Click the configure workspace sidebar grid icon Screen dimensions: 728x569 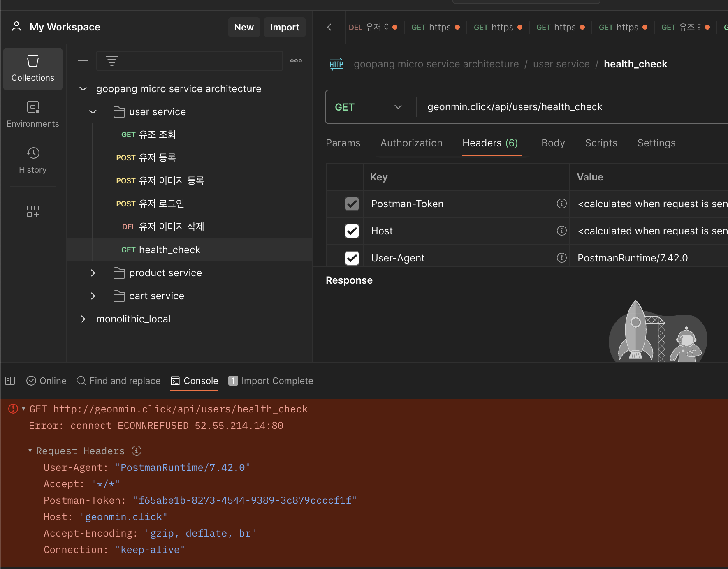click(x=33, y=211)
